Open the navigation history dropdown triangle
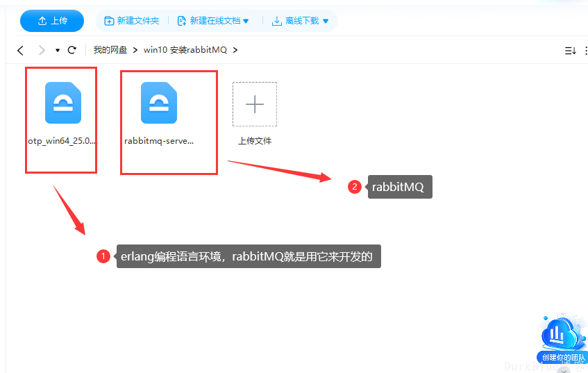The height and width of the screenshot is (373, 588). click(x=58, y=50)
